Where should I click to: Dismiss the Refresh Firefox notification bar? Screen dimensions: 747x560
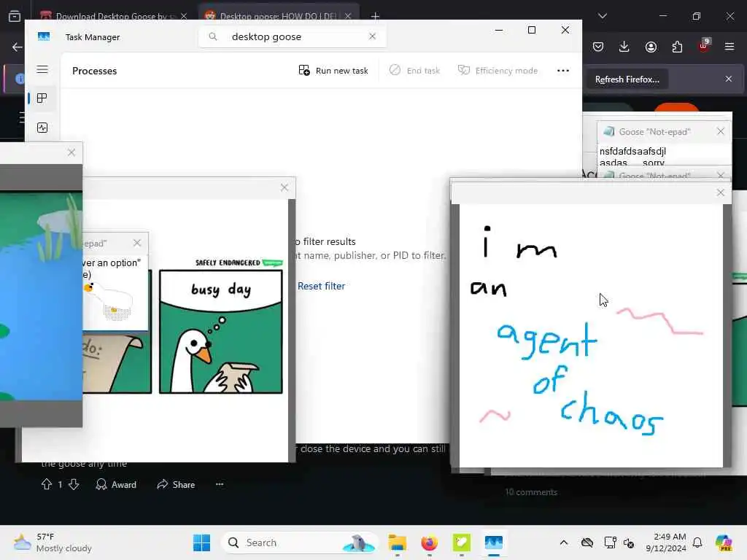(x=729, y=79)
